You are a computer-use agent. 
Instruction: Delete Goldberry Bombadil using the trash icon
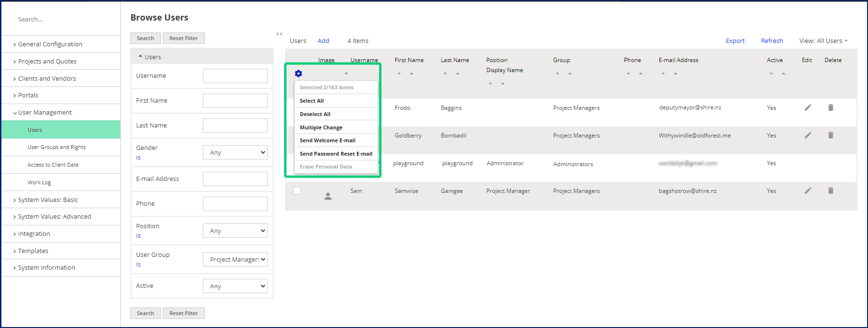click(x=831, y=135)
